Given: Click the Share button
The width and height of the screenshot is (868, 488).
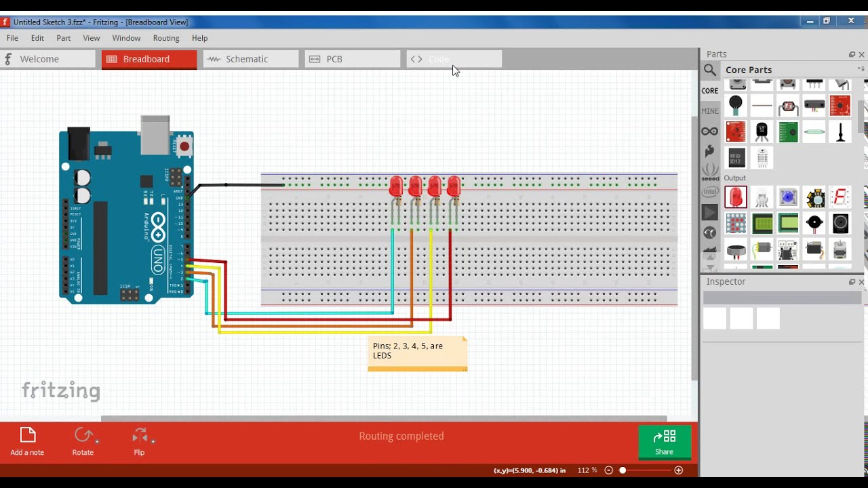Looking at the screenshot, I should [x=665, y=443].
